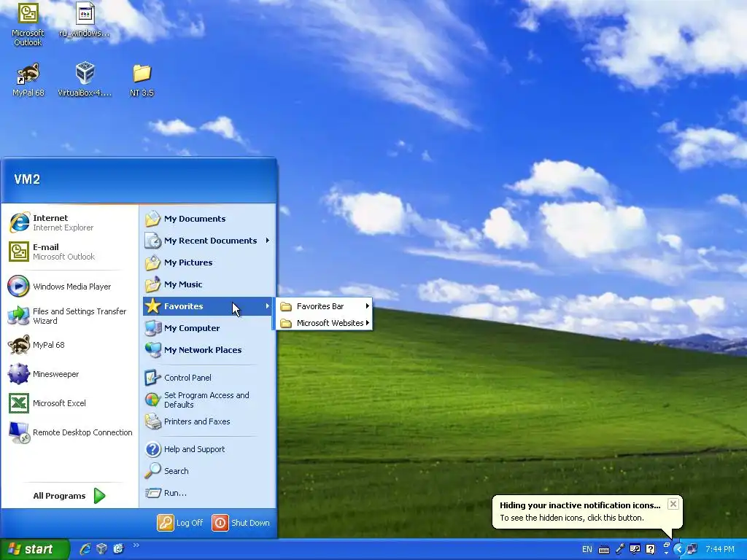Expand Favorites Bar folder submenu
This screenshot has width=747, height=560.
tap(325, 306)
